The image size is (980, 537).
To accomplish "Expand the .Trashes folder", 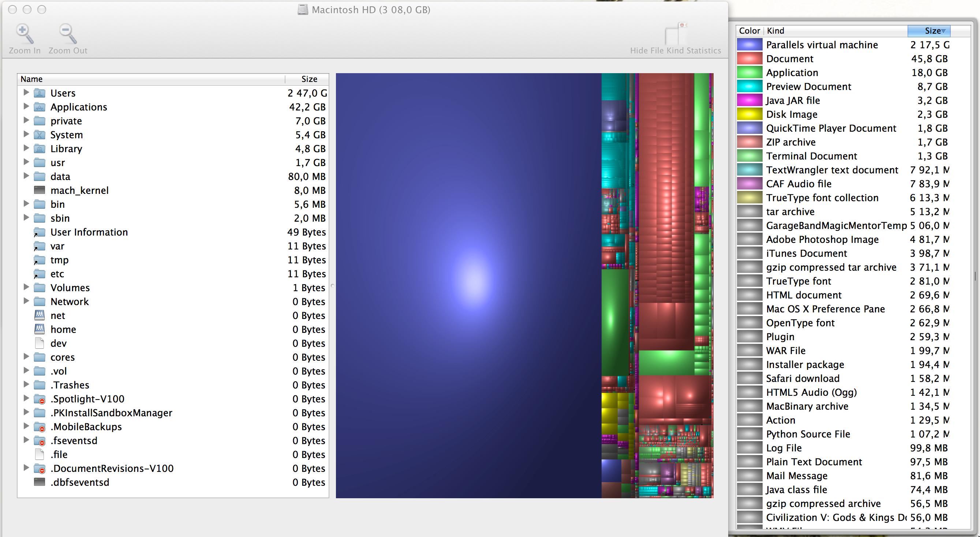I will [x=26, y=384].
